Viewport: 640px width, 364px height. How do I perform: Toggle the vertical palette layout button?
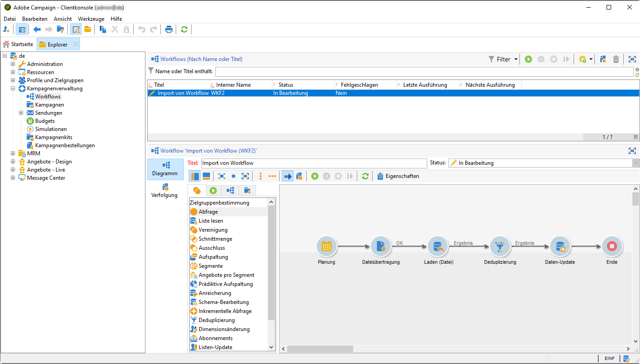click(195, 176)
